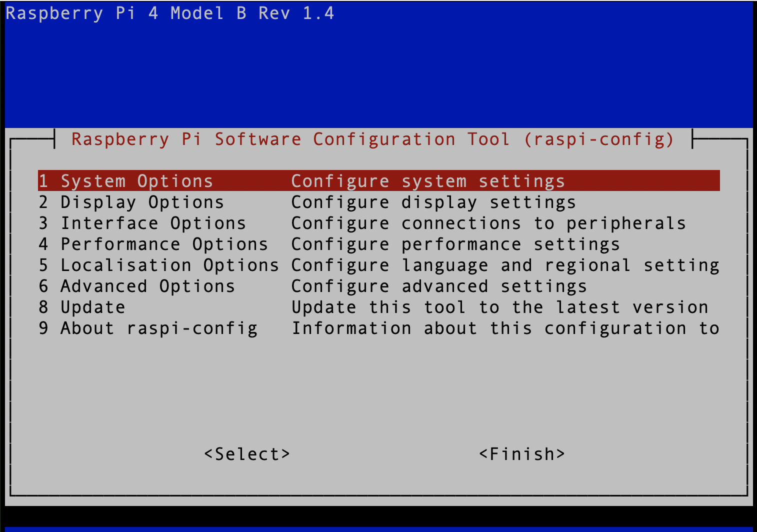Click 'Update this tool to the latest version' text
Image resolution: width=757 pixels, height=532 pixels.
(500, 307)
